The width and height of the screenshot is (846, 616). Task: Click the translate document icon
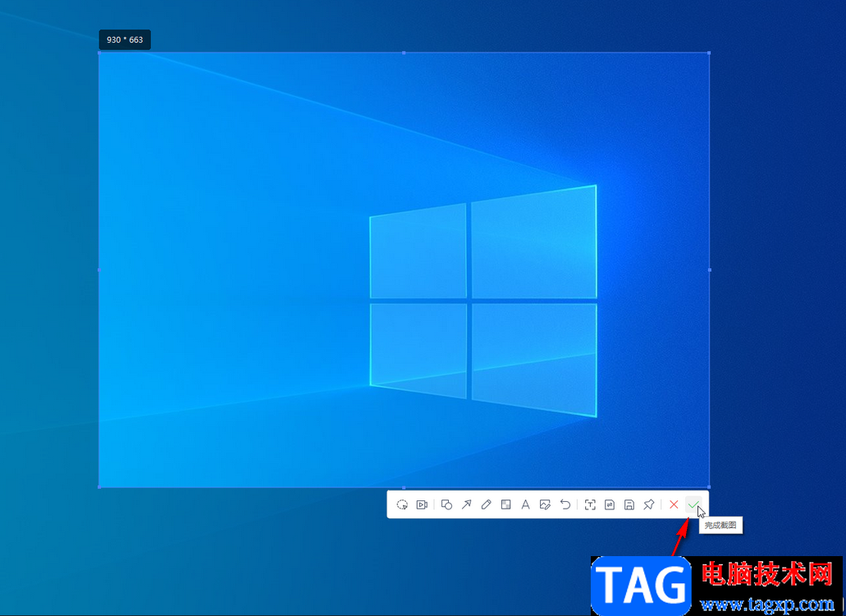[610, 505]
